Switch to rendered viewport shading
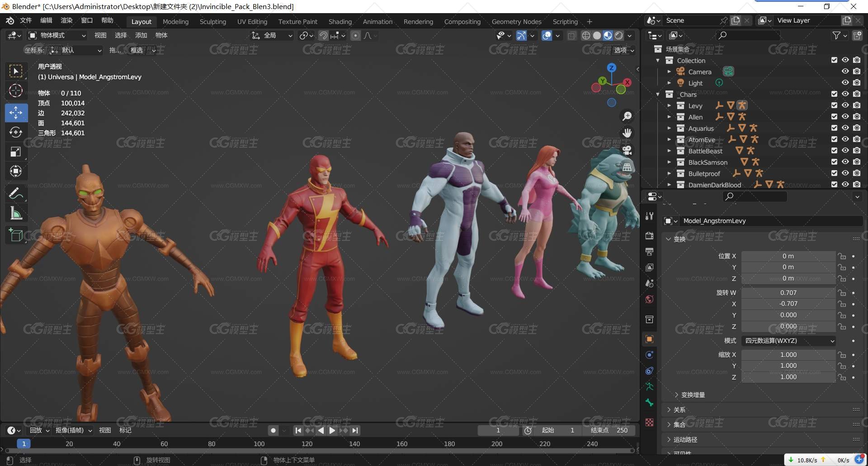 pyautogui.click(x=619, y=36)
